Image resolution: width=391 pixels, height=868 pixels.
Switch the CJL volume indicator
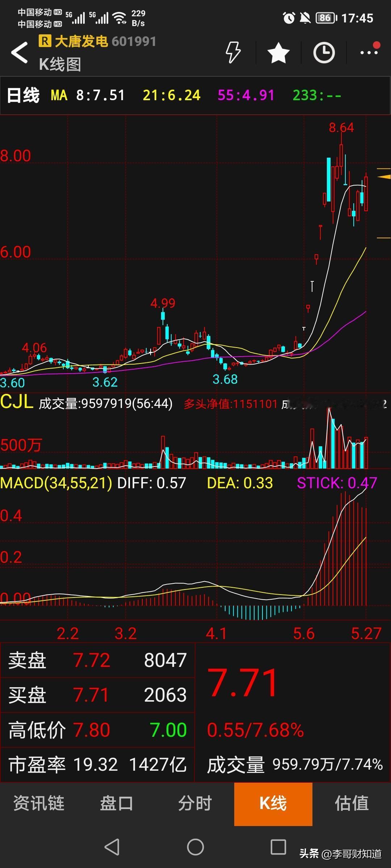click(17, 402)
